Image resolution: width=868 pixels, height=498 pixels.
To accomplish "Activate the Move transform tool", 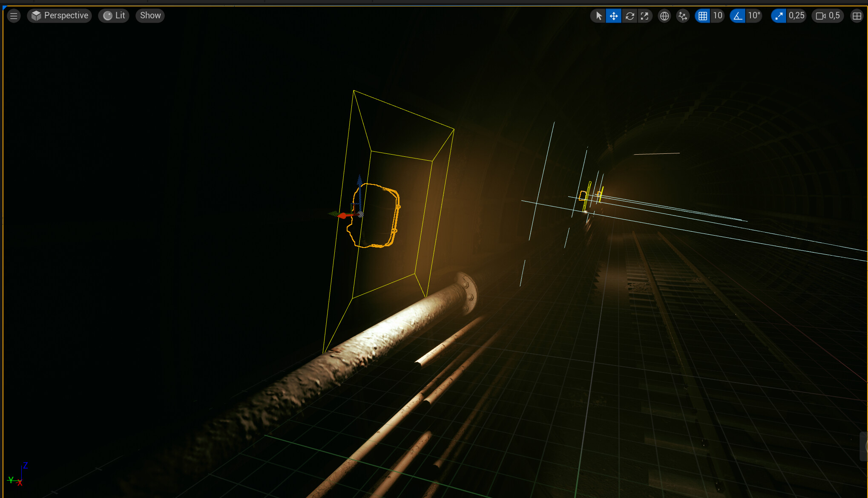I will click(613, 15).
